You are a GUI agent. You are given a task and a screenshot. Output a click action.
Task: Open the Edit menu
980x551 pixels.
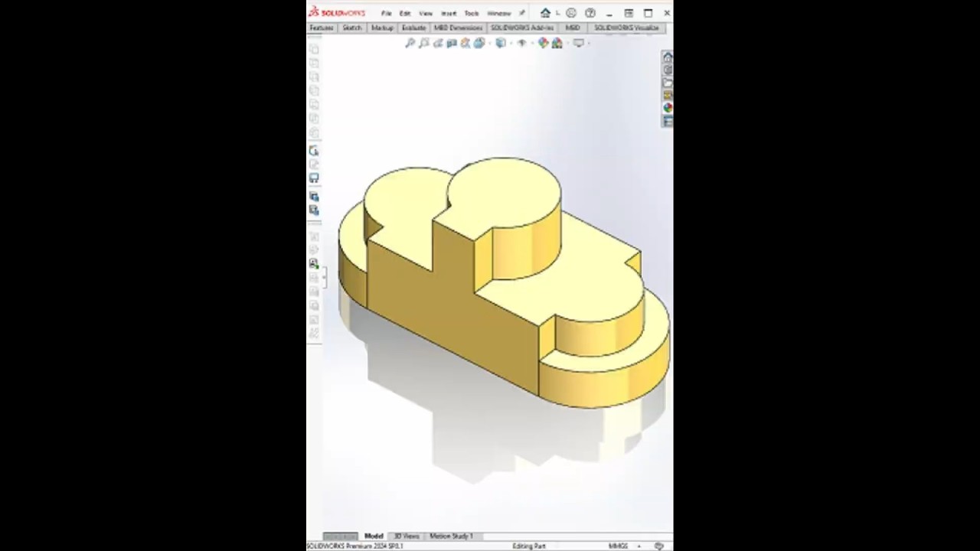click(x=405, y=13)
